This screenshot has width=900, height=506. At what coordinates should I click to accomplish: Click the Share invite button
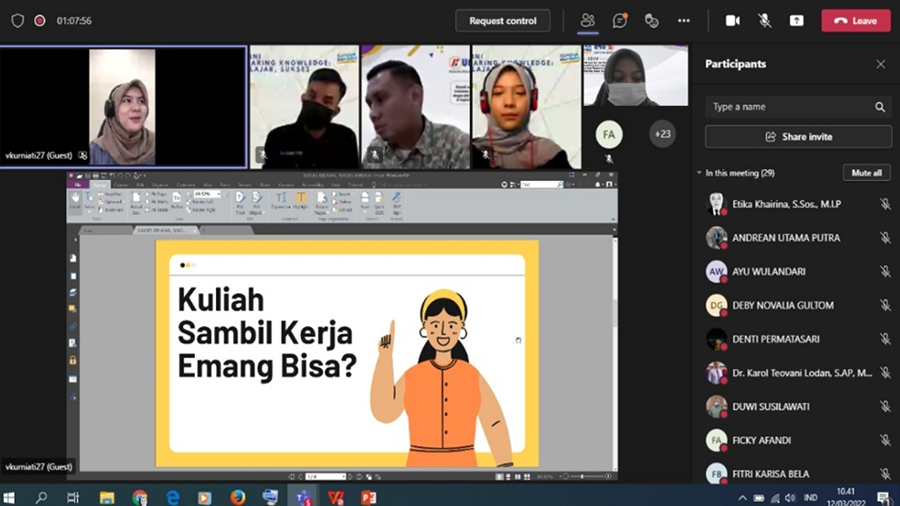pos(798,137)
